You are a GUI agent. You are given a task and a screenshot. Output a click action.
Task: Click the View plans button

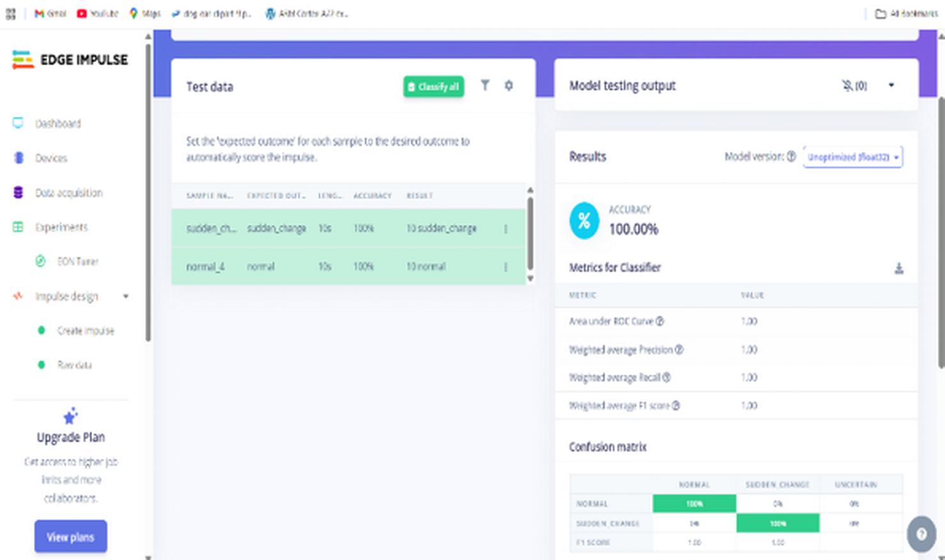[70, 537]
